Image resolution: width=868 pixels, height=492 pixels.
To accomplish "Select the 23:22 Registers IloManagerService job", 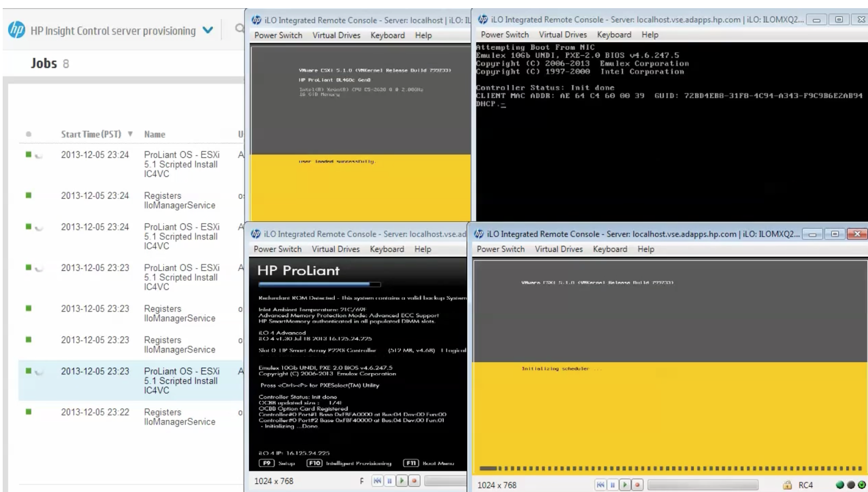I will [x=180, y=417].
